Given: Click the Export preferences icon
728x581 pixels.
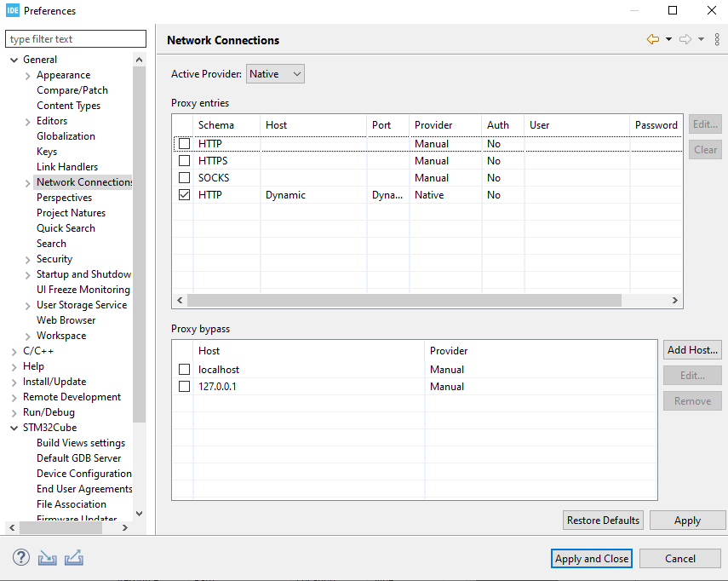Looking at the screenshot, I should (74, 557).
